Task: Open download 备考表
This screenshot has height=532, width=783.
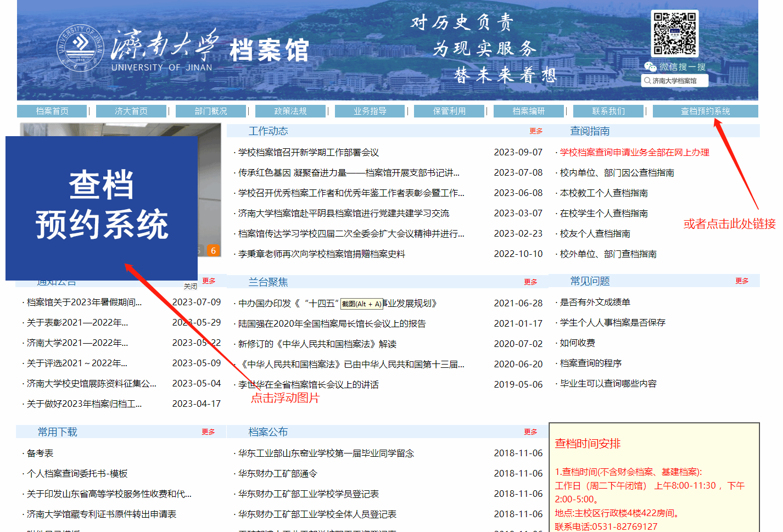Action: (x=40, y=453)
